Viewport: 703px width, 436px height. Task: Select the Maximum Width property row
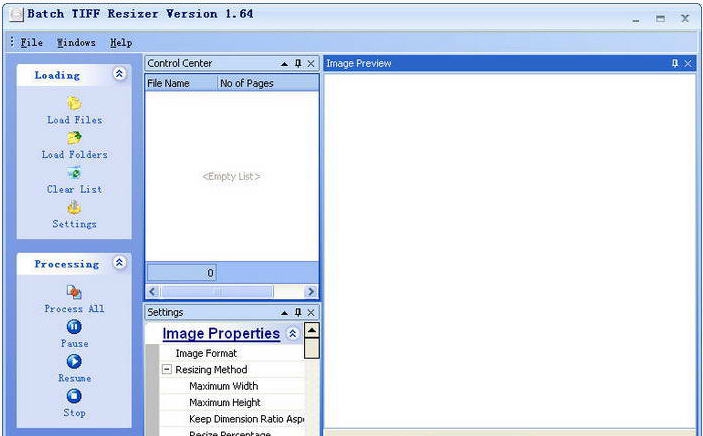coord(231,386)
